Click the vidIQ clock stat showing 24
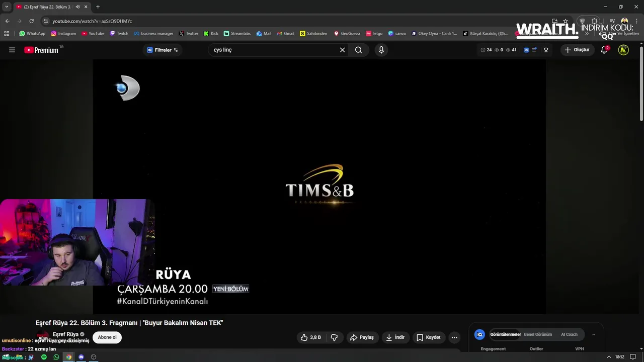 [x=486, y=50]
